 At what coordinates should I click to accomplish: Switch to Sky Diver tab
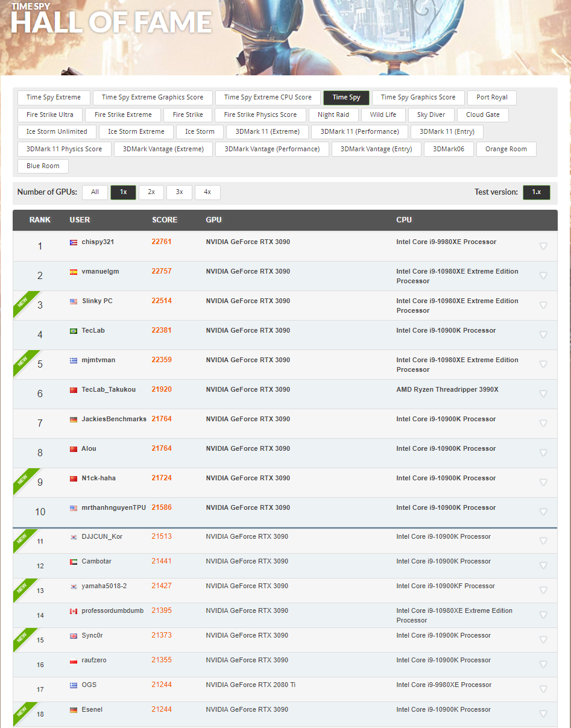click(x=431, y=115)
